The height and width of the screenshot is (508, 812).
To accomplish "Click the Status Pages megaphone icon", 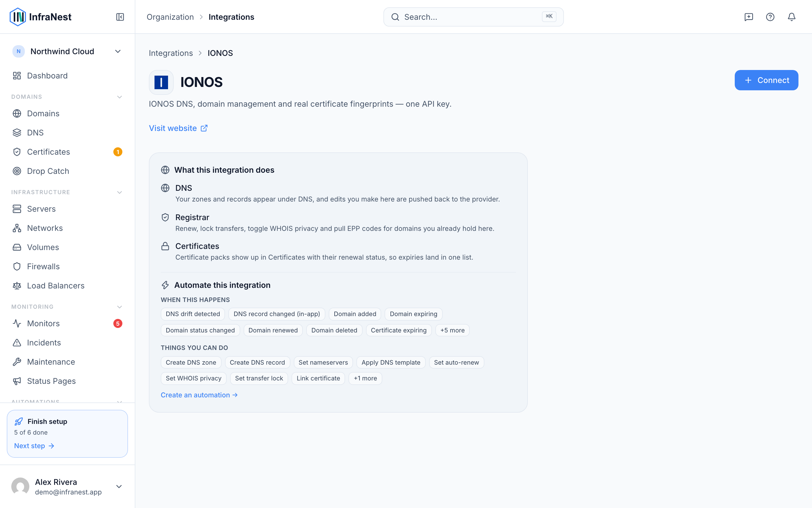I will pos(17,381).
